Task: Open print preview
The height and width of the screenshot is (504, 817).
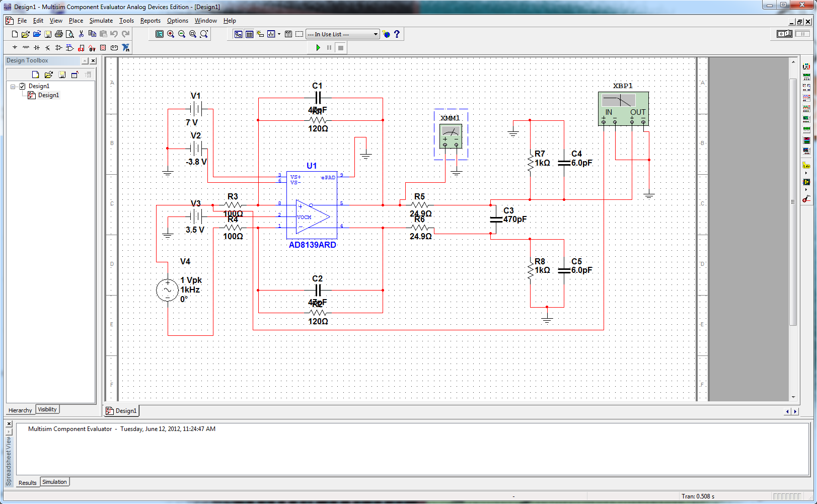Action: pyautogui.click(x=70, y=34)
